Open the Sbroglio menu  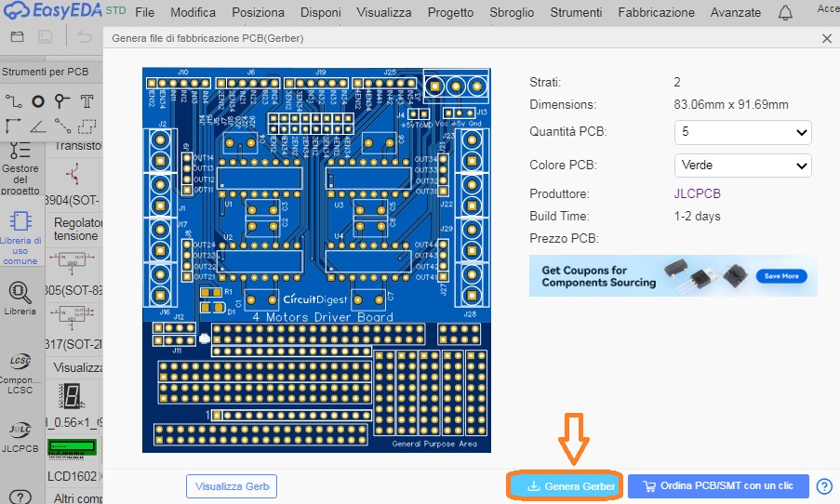(x=512, y=12)
